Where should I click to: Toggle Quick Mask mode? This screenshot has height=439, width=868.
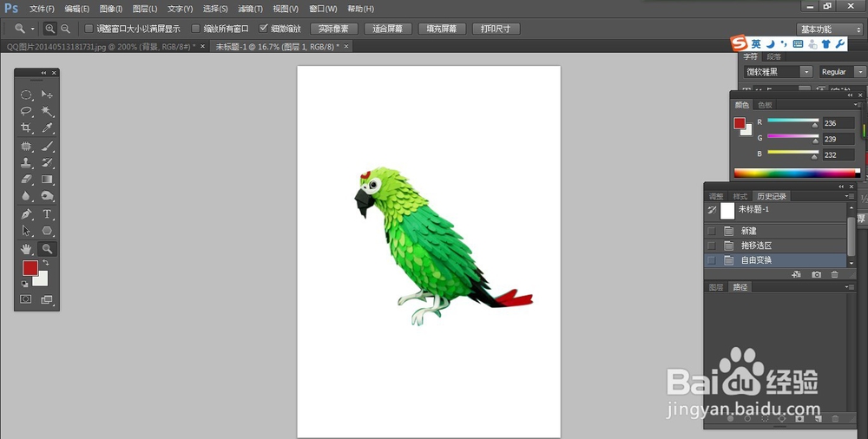(x=26, y=299)
